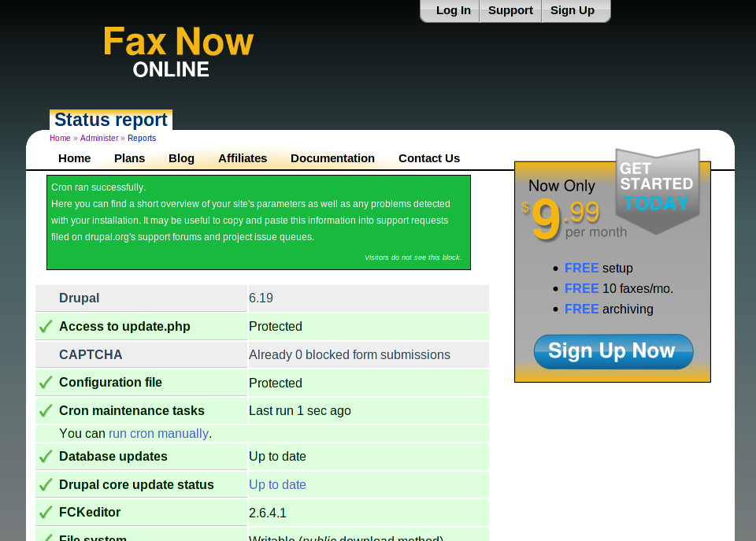Viewport: 756px width, 541px height.
Task: Click the Access to update.php label
Action: point(124,327)
